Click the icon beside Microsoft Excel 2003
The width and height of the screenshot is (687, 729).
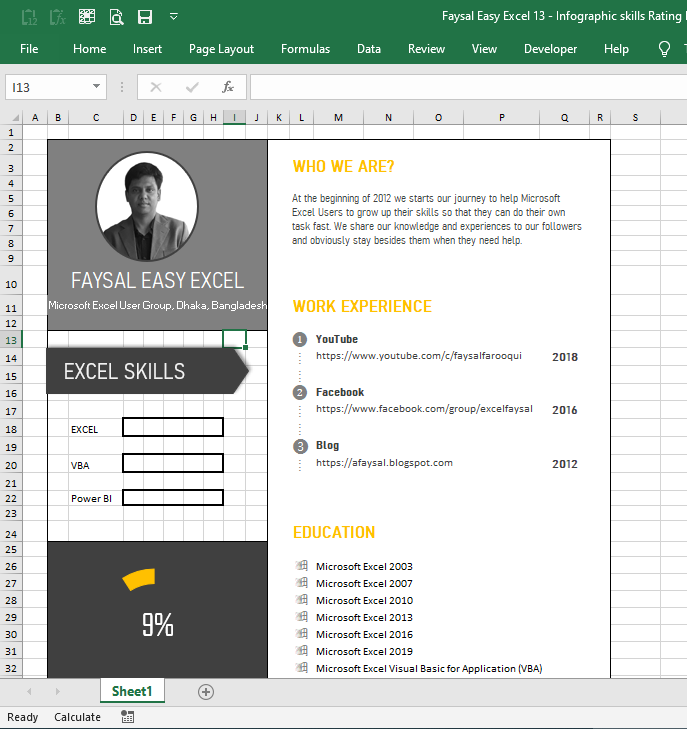point(302,565)
